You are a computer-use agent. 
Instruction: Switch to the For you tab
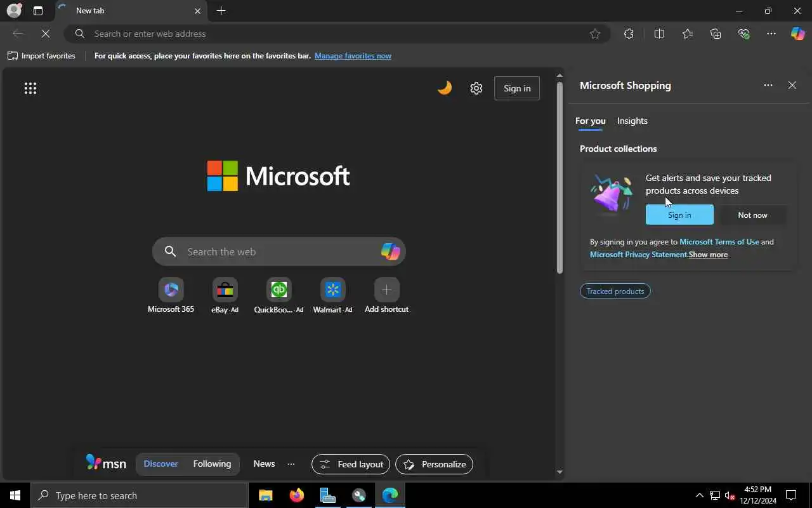[x=590, y=121]
